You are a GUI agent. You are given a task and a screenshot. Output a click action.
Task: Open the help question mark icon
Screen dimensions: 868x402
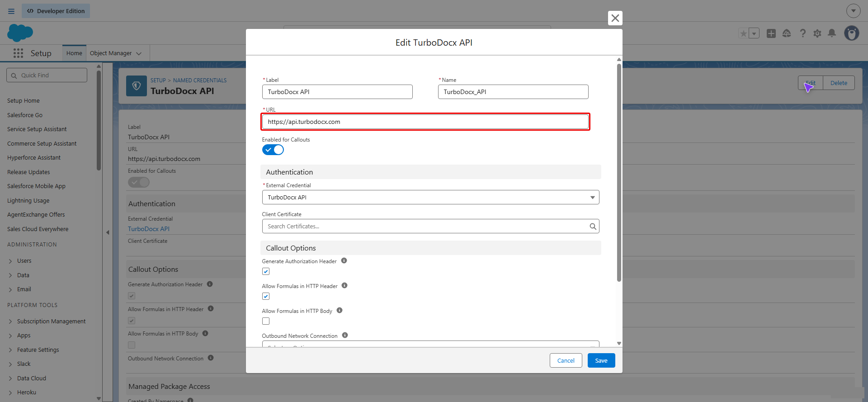coord(802,33)
